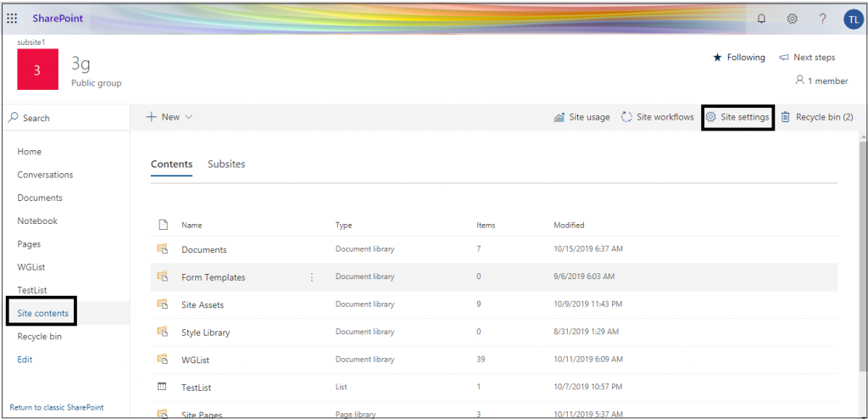Click the TestList row type List
The image size is (868, 419).
342,386
